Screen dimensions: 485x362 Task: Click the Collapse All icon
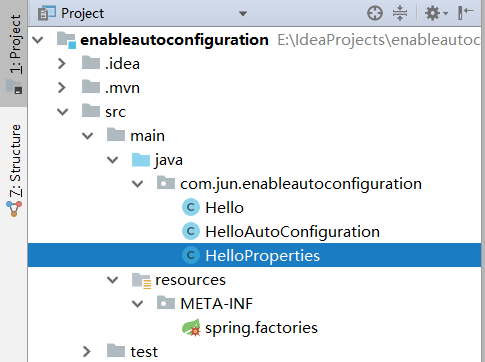click(x=400, y=14)
